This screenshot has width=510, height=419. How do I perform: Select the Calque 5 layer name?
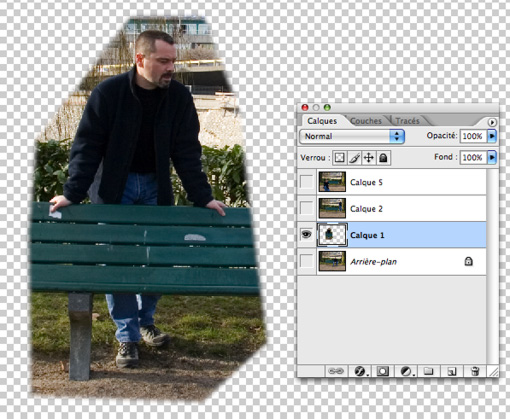click(366, 182)
